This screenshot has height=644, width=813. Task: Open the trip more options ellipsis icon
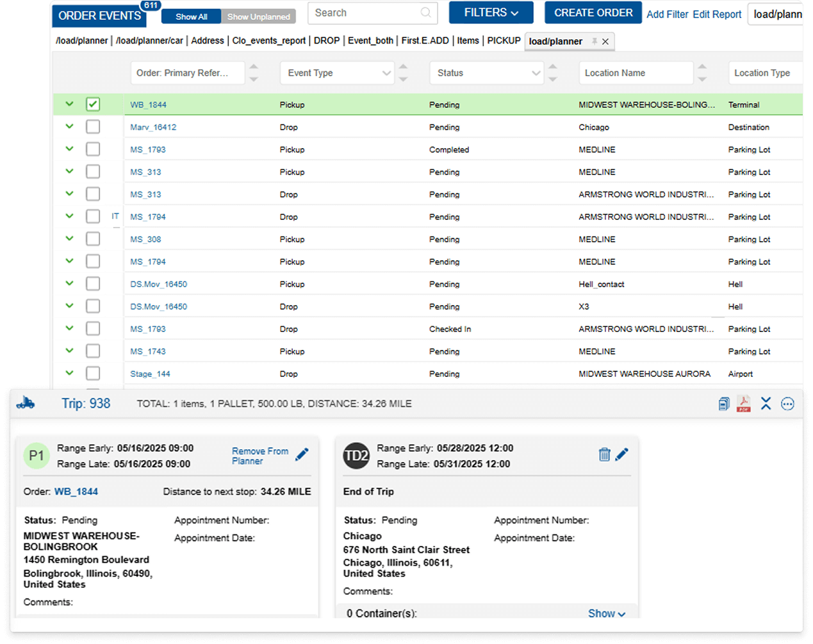[787, 404]
